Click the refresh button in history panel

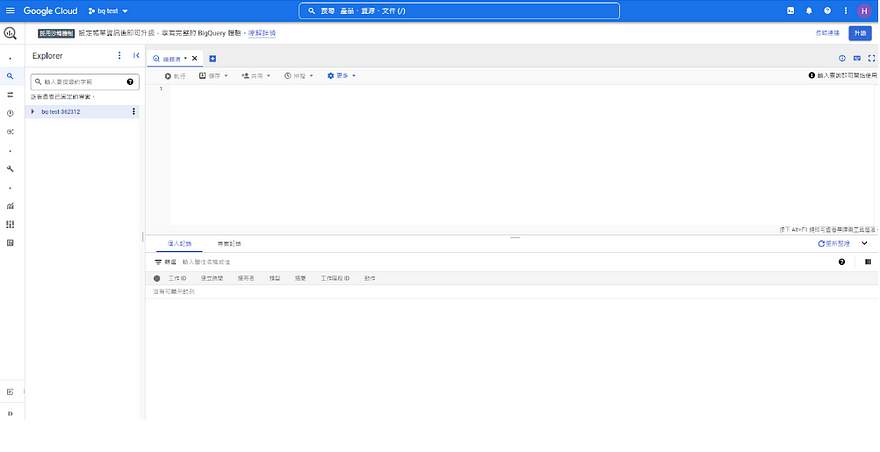(x=834, y=244)
